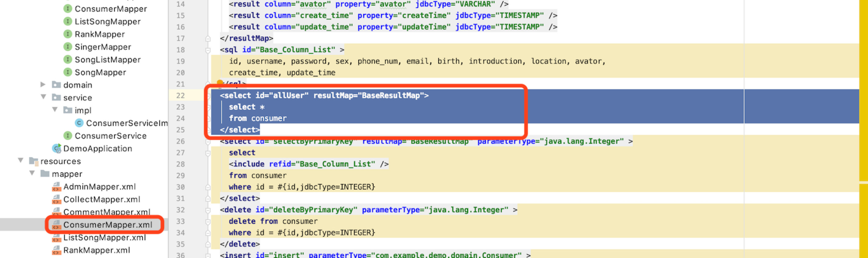Click the include refid on line 28
This screenshot has width=868, height=258.
coord(322,164)
